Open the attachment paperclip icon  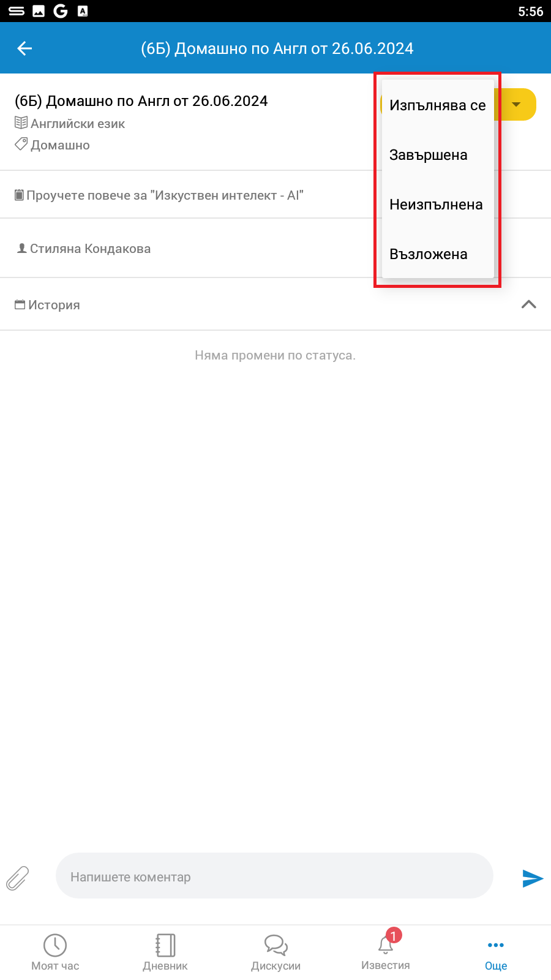[18, 878]
